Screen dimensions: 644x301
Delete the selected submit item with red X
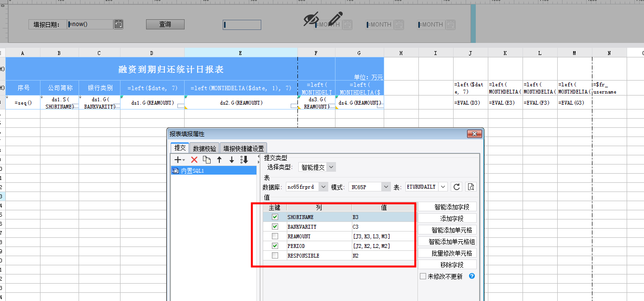tap(194, 160)
